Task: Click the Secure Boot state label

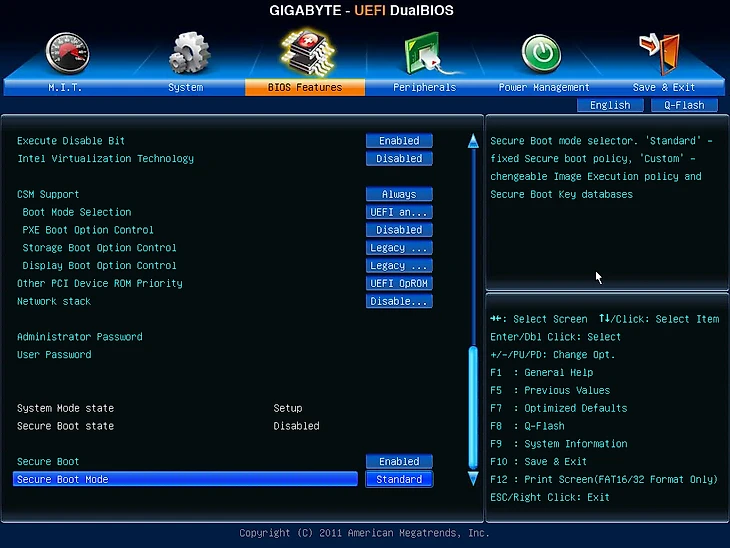Action: [65, 426]
